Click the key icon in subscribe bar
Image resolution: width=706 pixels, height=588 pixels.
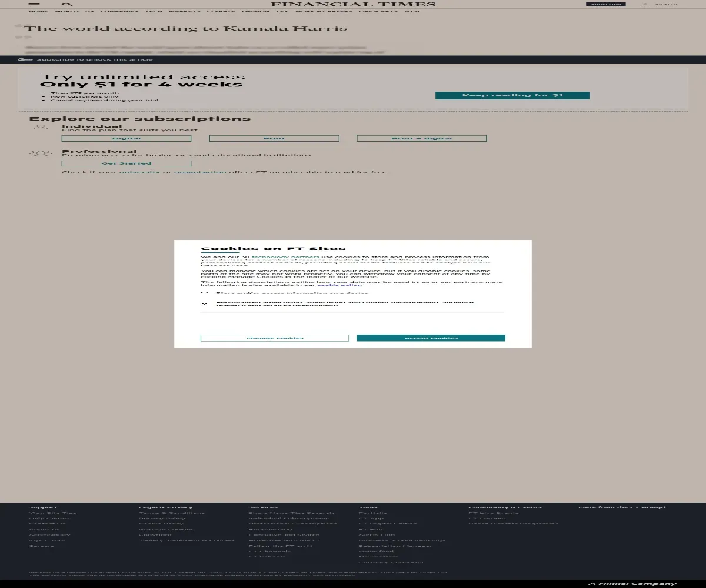click(25, 59)
